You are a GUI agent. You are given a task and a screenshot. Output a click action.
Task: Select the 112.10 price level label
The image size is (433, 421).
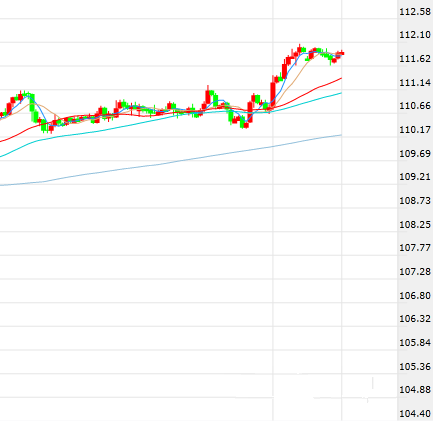[415, 35]
